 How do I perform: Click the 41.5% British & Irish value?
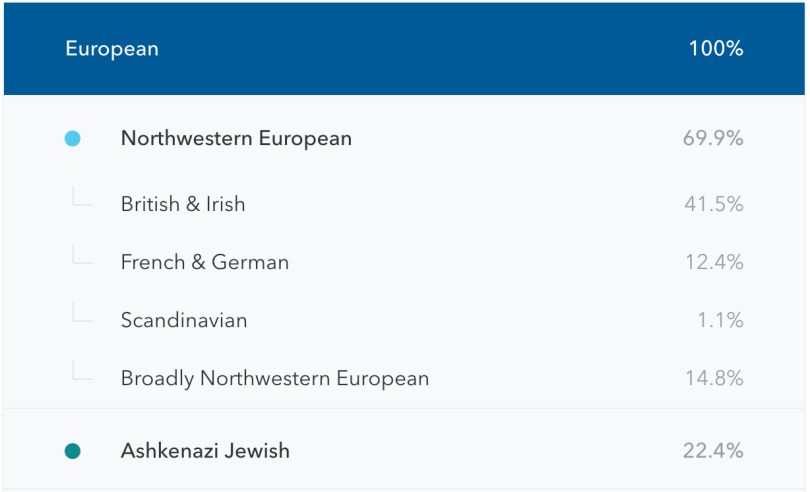tap(713, 204)
